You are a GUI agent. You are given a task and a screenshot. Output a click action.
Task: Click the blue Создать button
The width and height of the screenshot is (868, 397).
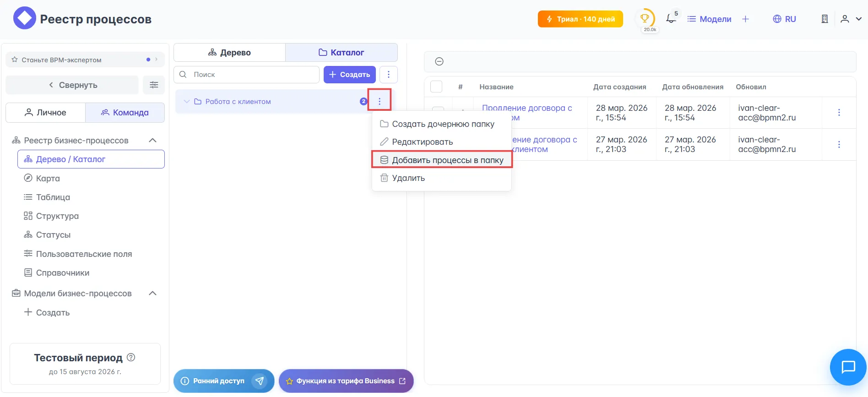coord(349,75)
